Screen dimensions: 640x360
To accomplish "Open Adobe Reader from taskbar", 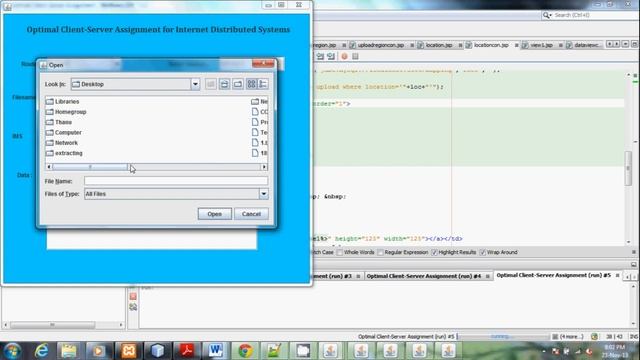I will [x=187, y=351].
